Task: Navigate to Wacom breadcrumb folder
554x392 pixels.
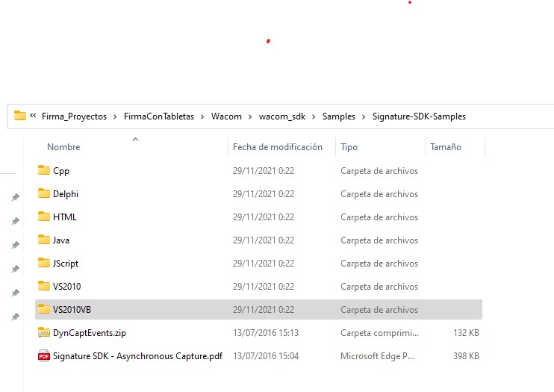Action: point(226,116)
